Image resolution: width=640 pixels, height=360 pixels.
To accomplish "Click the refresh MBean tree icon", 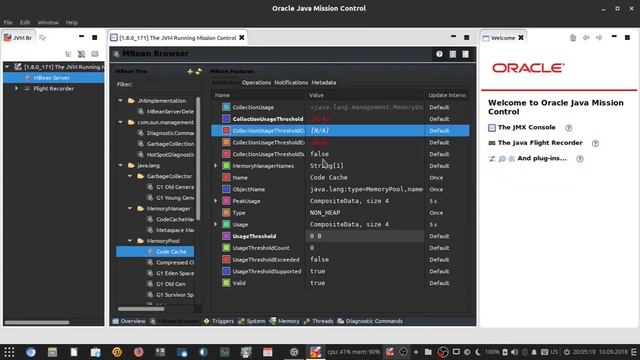I will click(x=199, y=71).
